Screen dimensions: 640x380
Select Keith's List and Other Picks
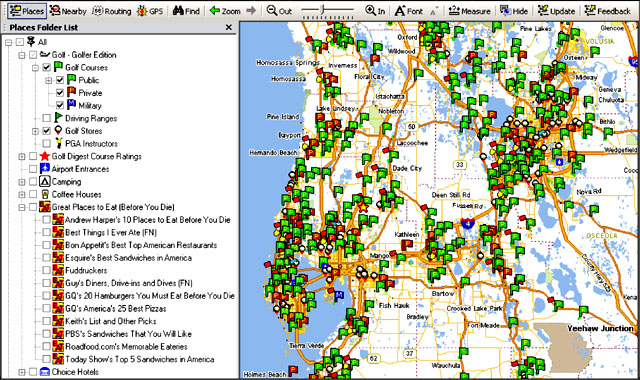pos(111,321)
